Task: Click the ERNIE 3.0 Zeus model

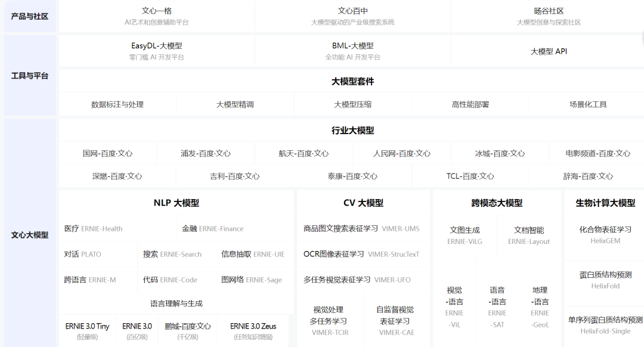Action: [x=253, y=331]
